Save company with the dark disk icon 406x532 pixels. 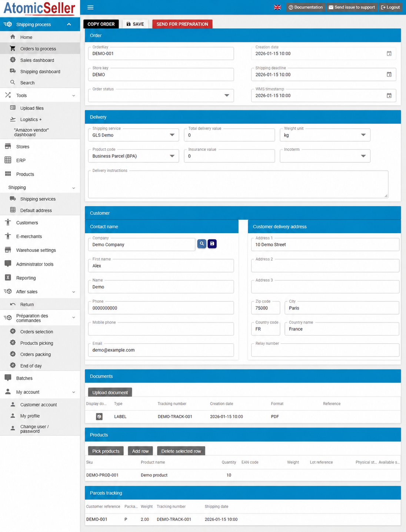point(212,244)
